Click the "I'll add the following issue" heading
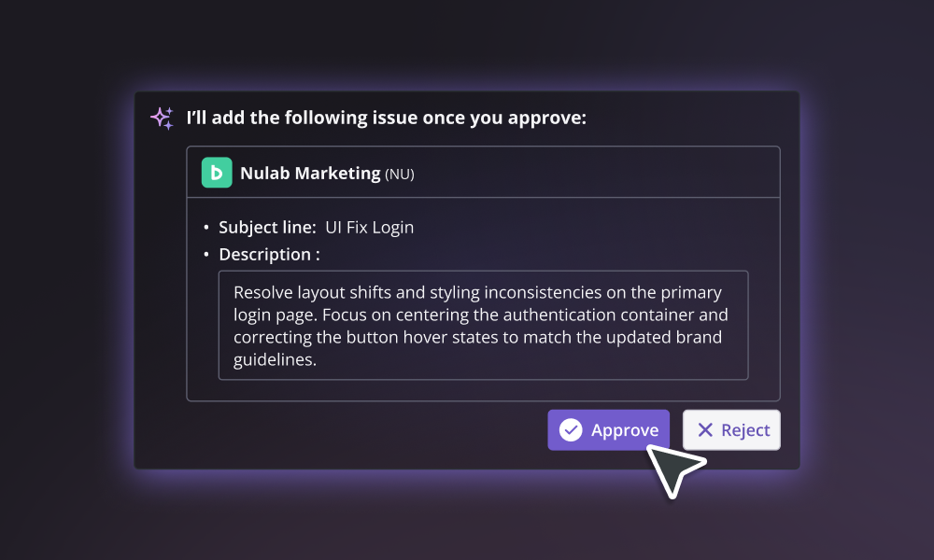This screenshot has height=560, width=934. pyautogui.click(x=387, y=118)
